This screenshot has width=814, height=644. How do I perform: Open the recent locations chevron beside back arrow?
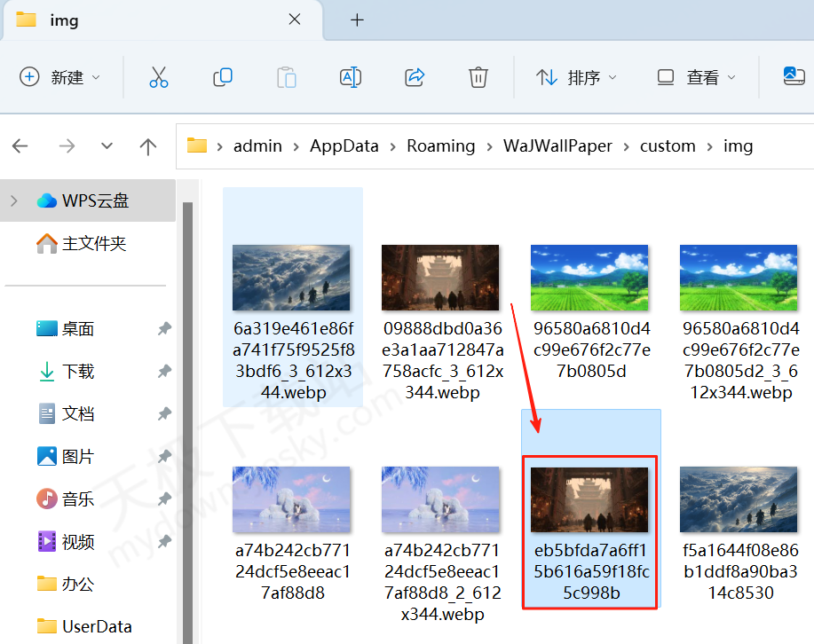[107, 145]
